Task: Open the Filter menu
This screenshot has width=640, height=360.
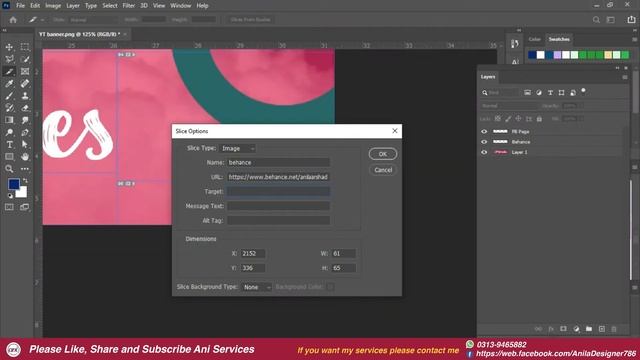Action: [x=129, y=6]
